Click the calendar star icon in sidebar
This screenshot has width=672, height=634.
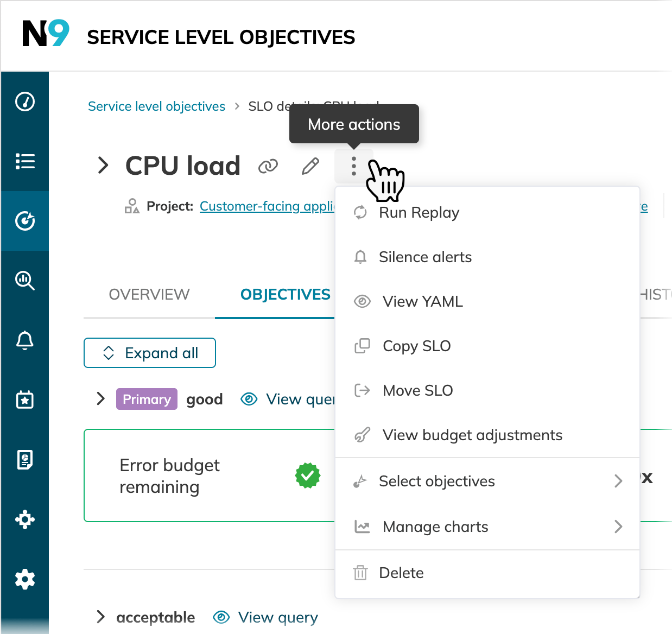tap(25, 400)
